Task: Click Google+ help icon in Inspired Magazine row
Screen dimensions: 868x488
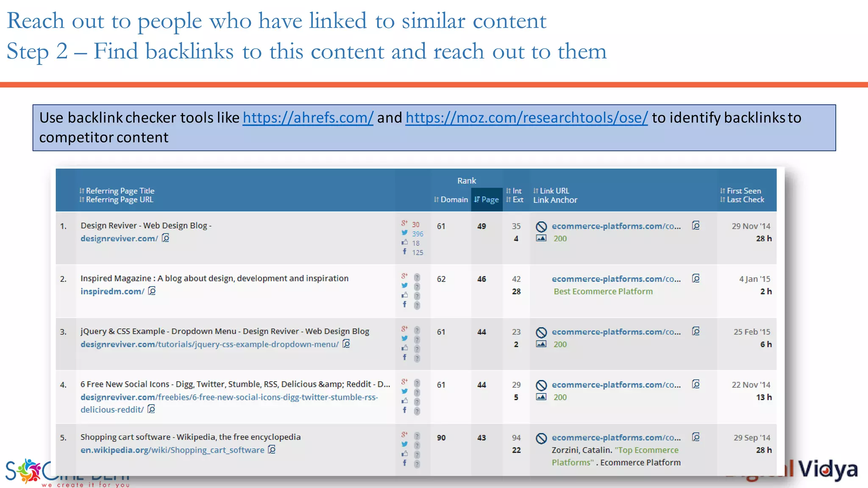Action: [417, 277]
